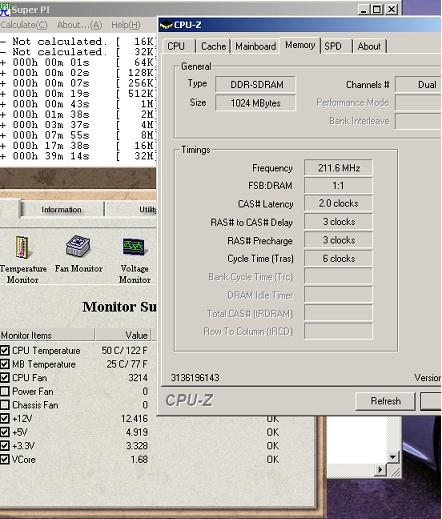Click the RAS# to CAS# Delay value

coord(338,222)
